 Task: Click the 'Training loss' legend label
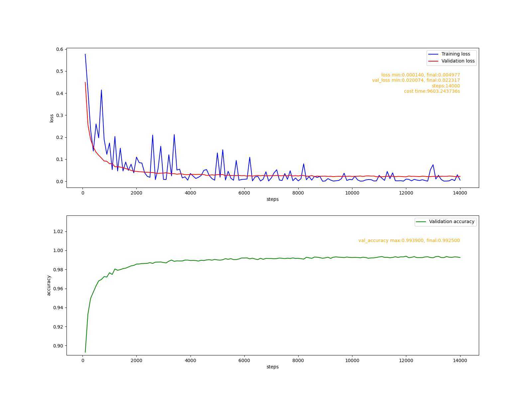click(456, 54)
